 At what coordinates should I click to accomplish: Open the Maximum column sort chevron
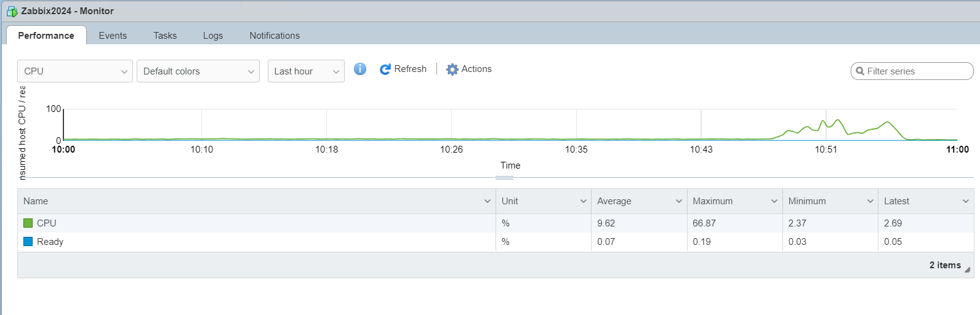tap(774, 201)
